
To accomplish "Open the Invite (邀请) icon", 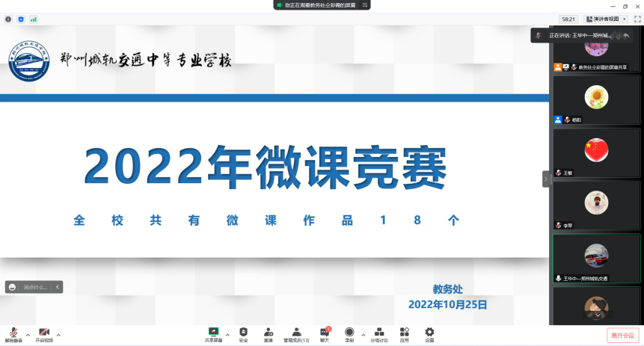I will point(268,333).
